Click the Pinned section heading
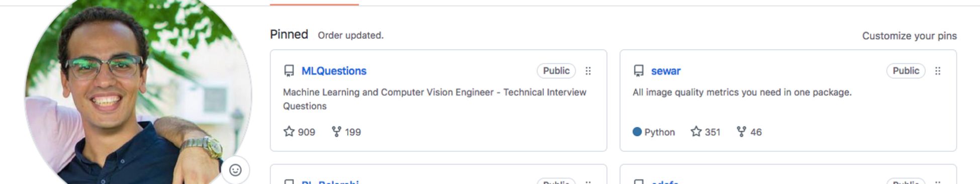 click(289, 35)
